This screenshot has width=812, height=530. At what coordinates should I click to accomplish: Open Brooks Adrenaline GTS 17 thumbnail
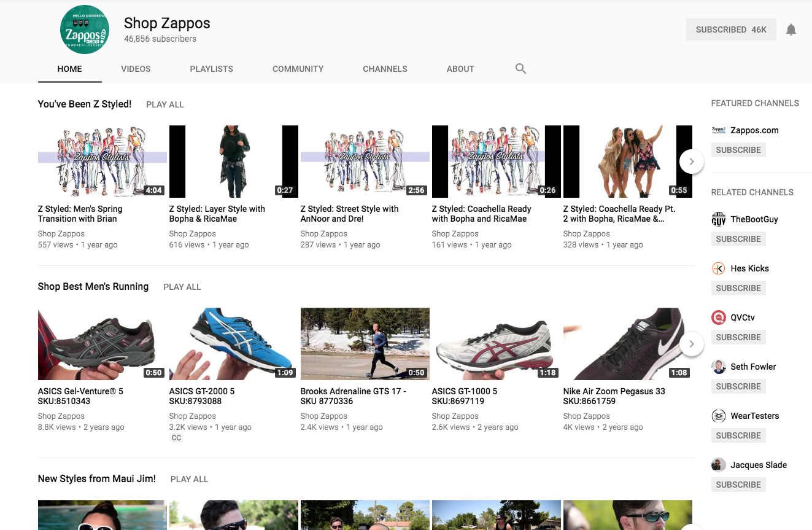pos(365,344)
